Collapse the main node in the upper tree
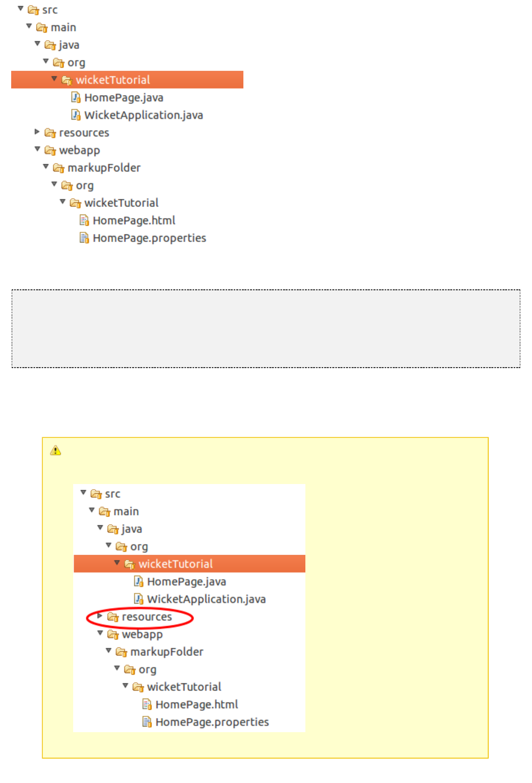The width and height of the screenshot is (532, 783). click(x=29, y=26)
